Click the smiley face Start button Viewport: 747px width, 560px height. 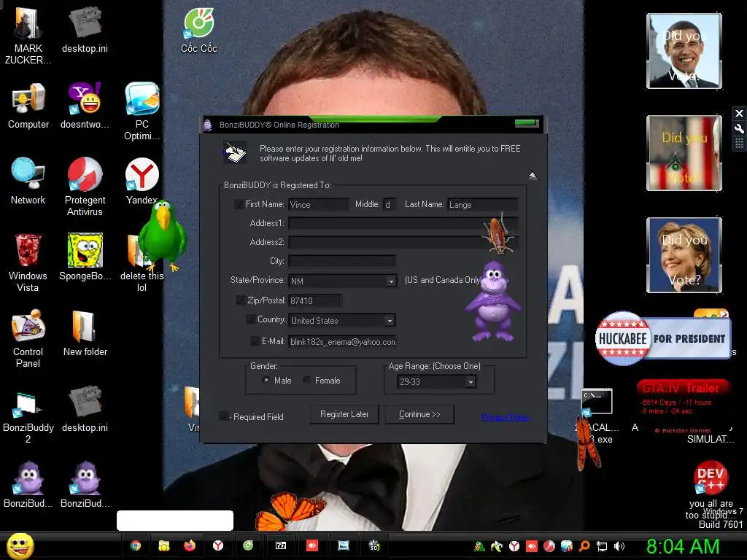[20, 545]
